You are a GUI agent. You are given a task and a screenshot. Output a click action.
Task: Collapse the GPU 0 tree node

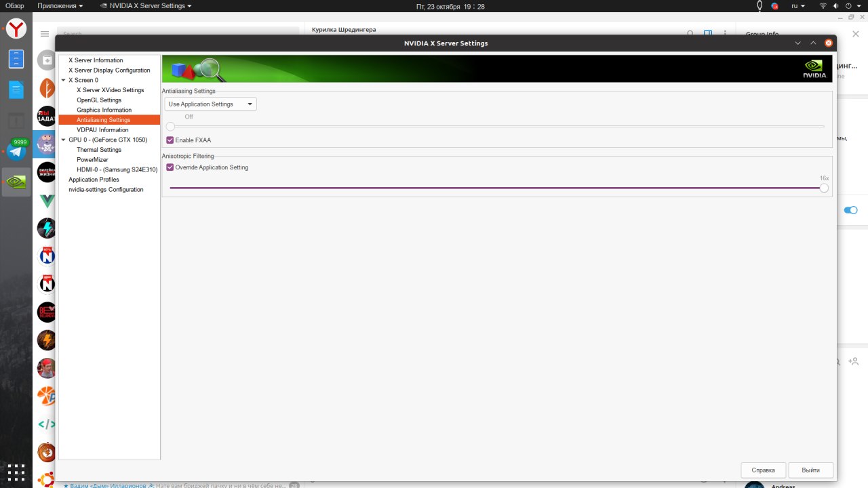tap(63, 140)
